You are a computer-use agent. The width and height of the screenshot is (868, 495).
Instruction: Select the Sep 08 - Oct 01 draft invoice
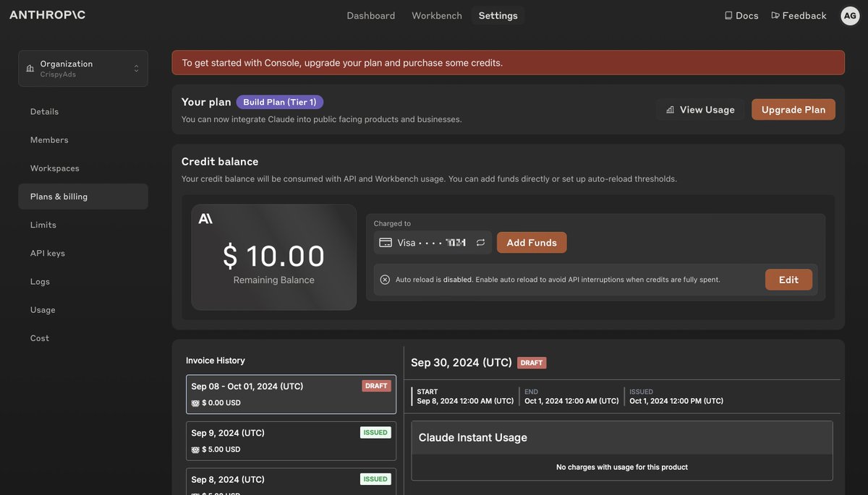(x=291, y=395)
